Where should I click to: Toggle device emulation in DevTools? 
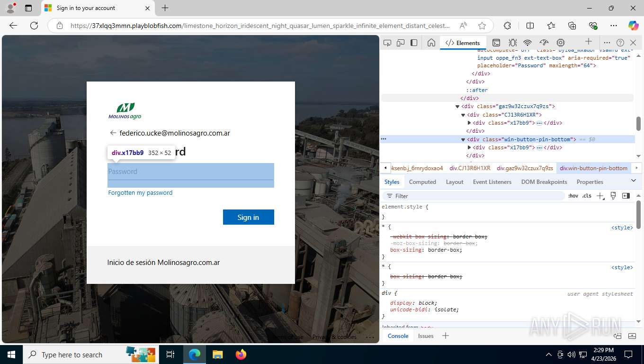(x=401, y=43)
